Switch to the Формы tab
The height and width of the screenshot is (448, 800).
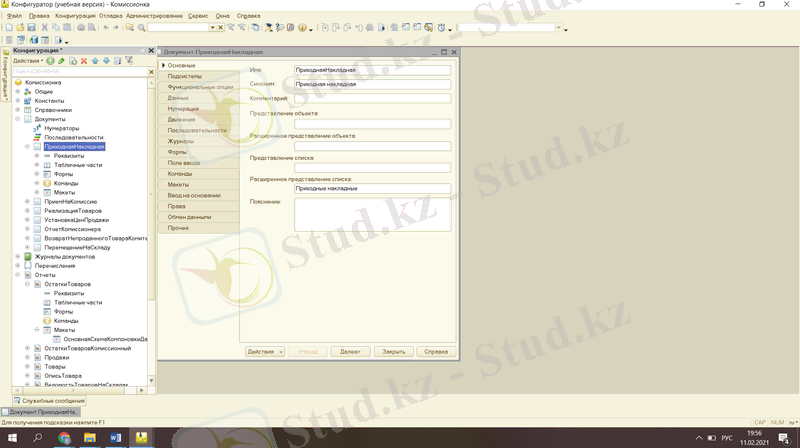point(198,152)
